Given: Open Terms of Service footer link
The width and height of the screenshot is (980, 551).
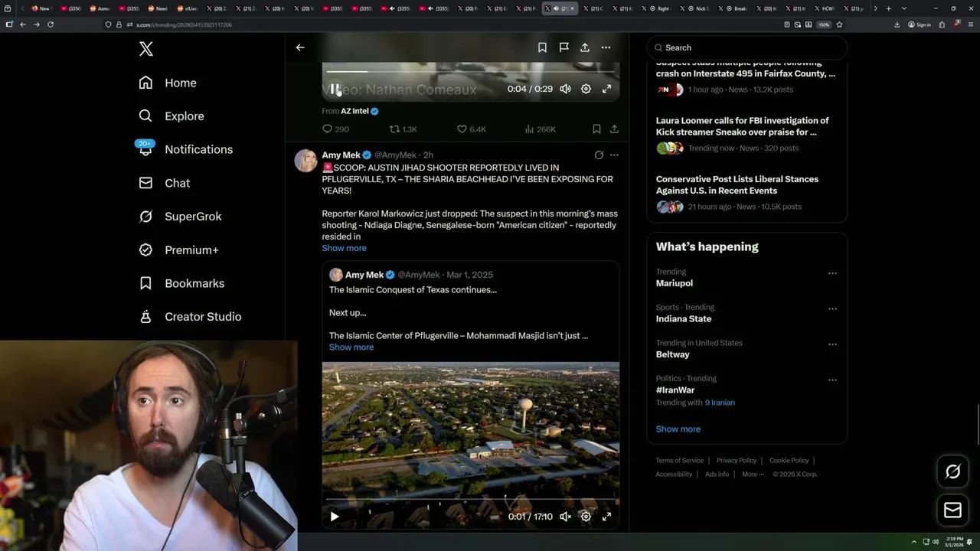Looking at the screenshot, I should click(x=679, y=461).
